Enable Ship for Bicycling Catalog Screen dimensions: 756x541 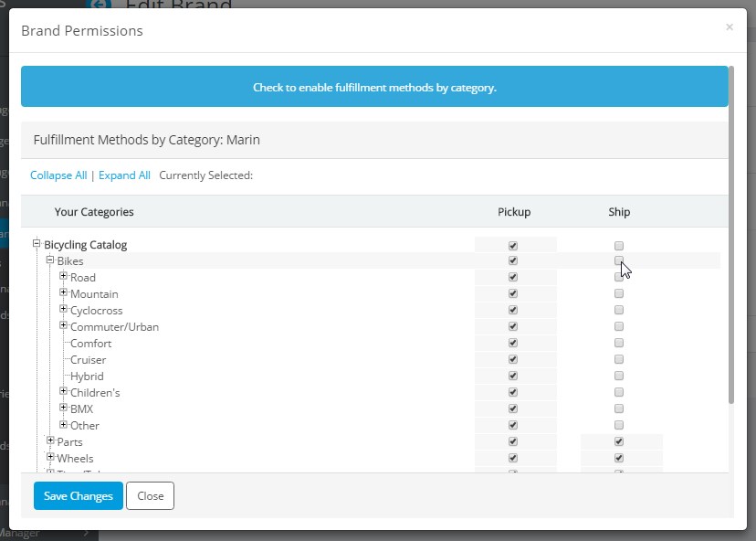(x=619, y=246)
